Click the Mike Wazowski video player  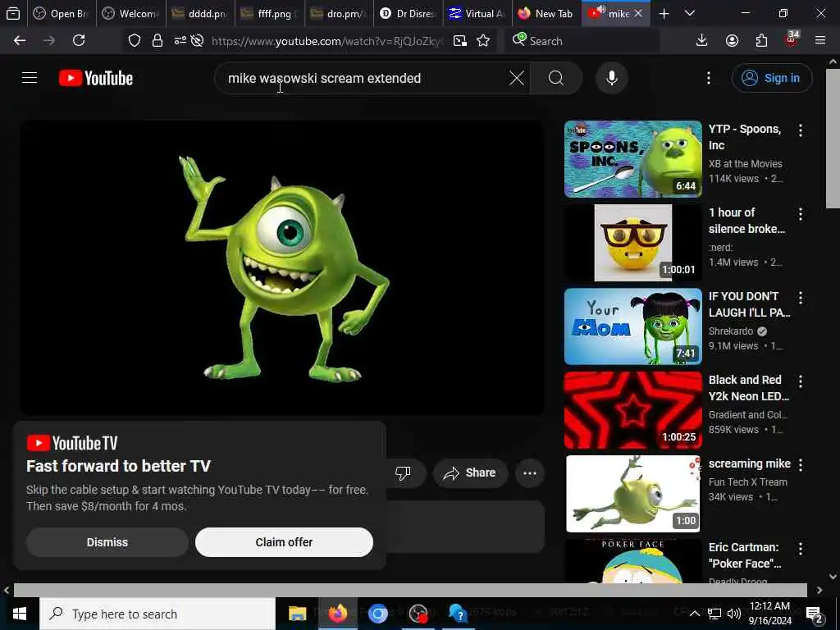pos(282,268)
